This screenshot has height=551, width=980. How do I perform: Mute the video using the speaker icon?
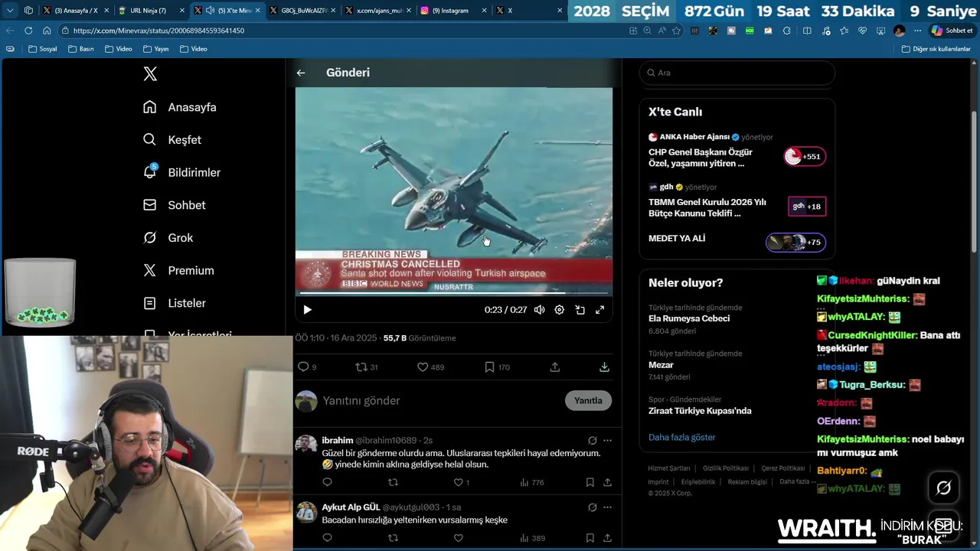click(x=540, y=310)
